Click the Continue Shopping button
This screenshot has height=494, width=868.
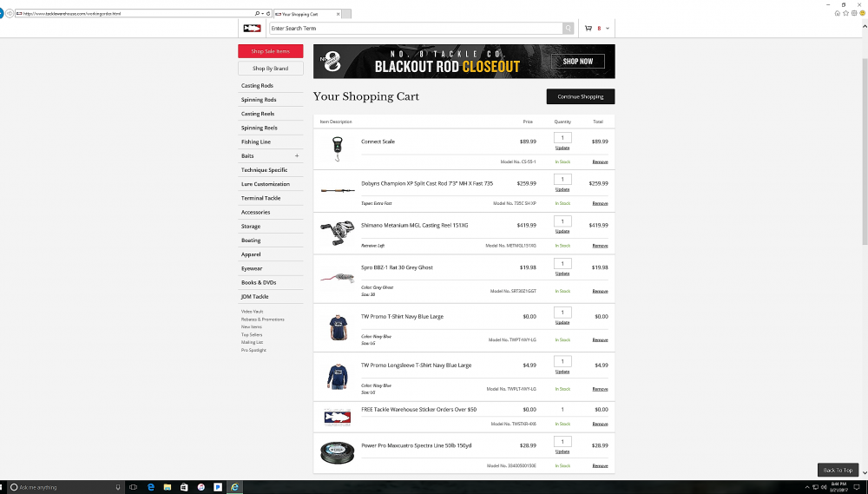pos(580,96)
